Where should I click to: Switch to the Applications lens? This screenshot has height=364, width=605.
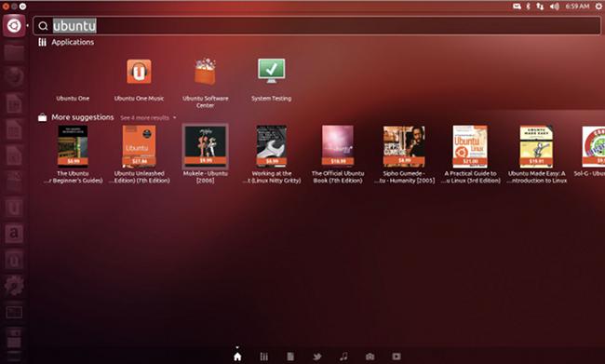(x=264, y=357)
